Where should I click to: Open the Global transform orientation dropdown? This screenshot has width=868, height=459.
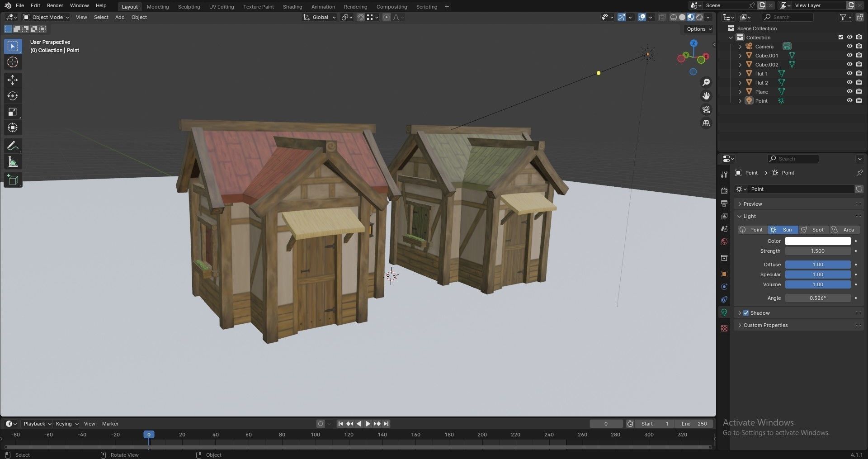pos(320,17)
